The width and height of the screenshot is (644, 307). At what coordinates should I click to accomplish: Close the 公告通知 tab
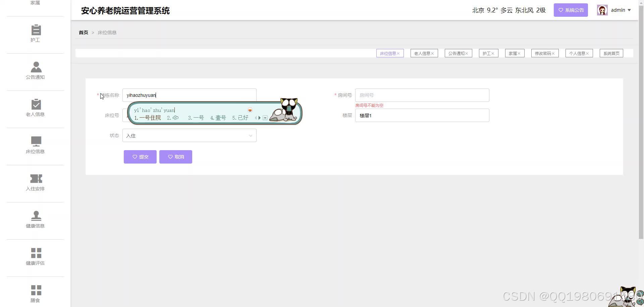[467, 54]
